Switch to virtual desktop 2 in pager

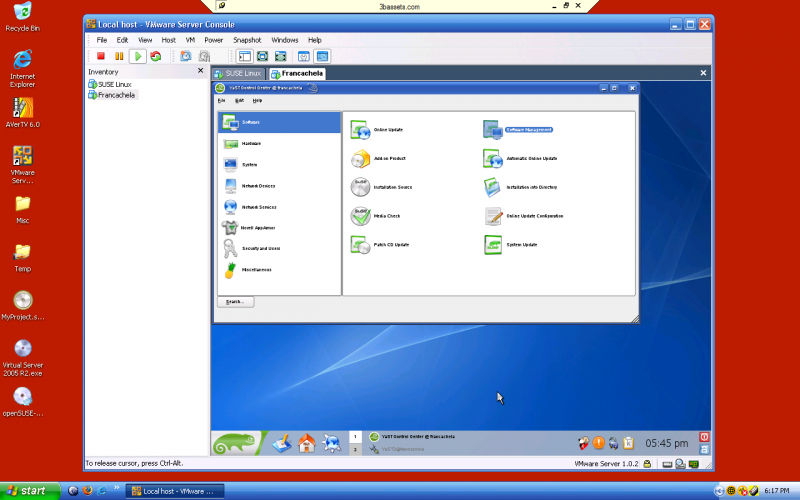click(355, 450)
